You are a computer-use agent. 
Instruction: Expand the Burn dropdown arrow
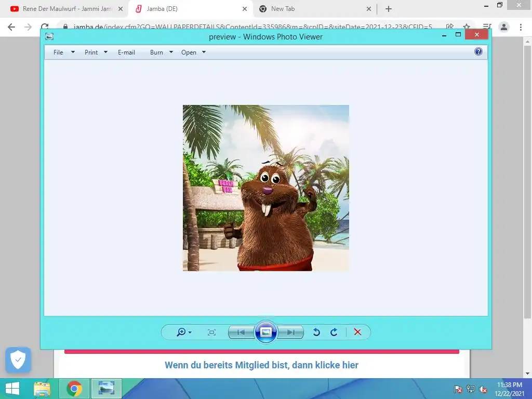pos(171,52)
